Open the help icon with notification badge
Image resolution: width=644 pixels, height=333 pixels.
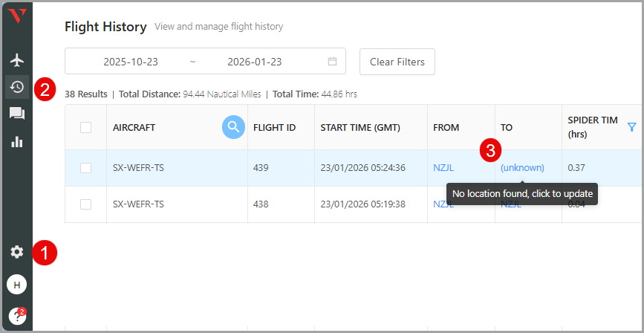click(16, 316)
